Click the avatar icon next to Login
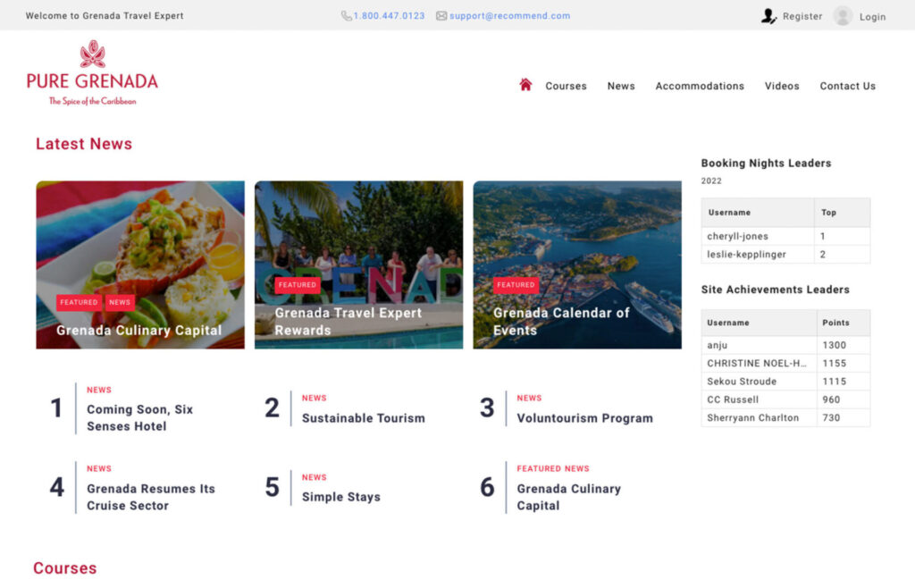This screenshot has height=588, width=915. 841,15
